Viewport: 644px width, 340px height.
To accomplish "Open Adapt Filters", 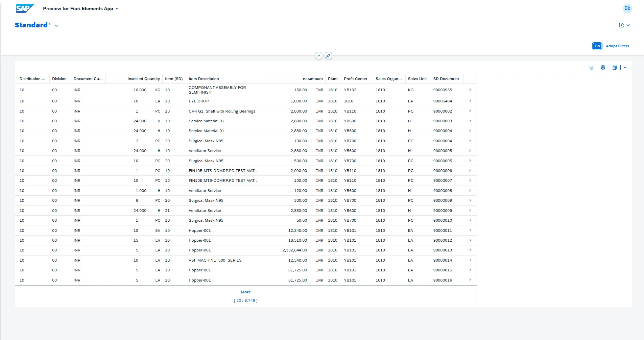I will click(617, 46).
